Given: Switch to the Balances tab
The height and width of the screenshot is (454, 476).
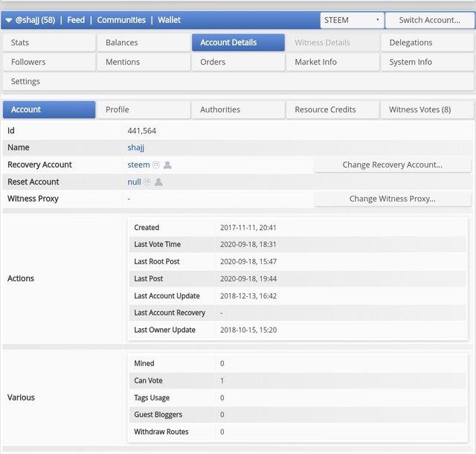Looking at the screenshot, I should point(144,42).
